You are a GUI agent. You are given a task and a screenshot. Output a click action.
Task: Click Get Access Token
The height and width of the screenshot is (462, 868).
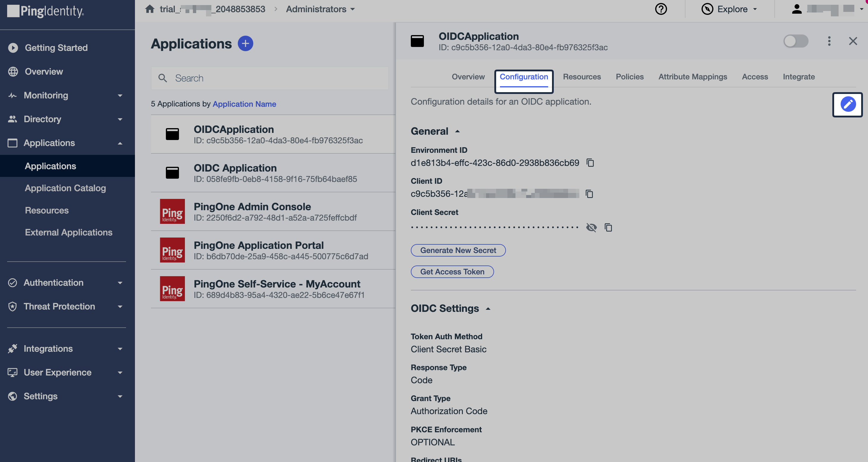(452, 272)
